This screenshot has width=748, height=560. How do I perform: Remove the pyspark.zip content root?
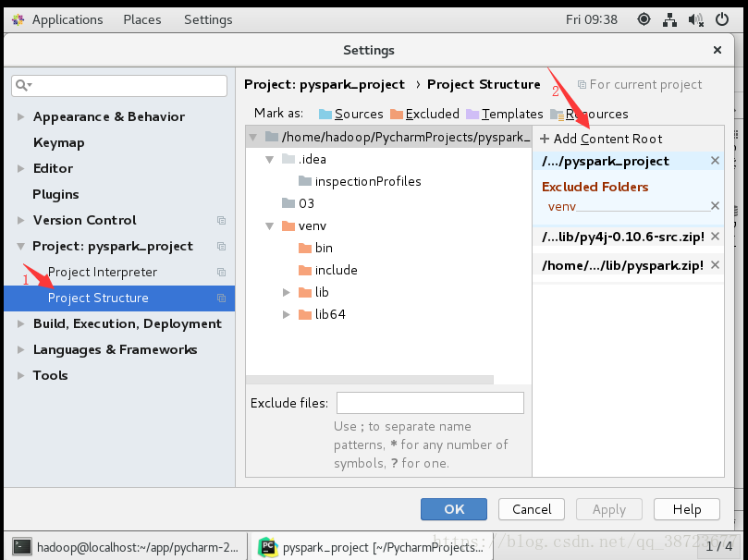[715, 265]
